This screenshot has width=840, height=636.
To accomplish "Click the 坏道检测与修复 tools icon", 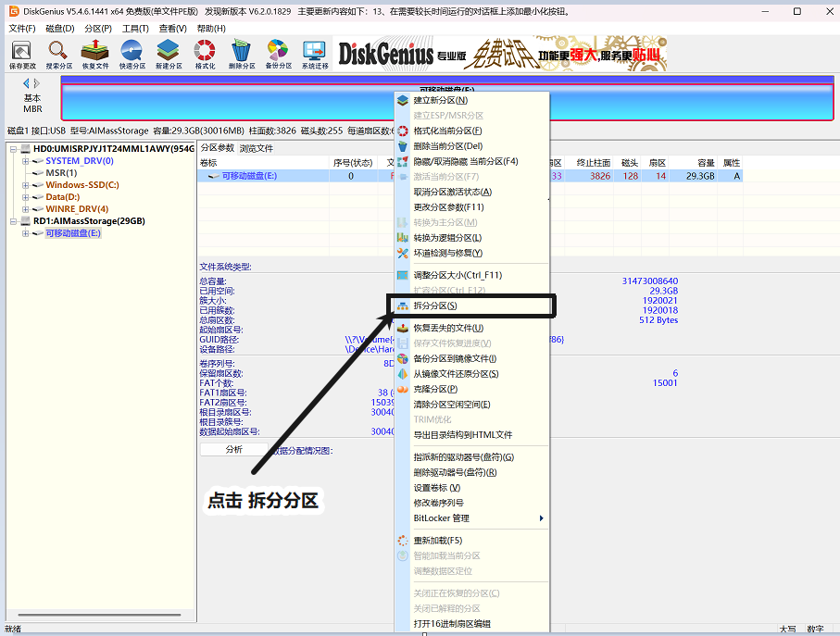I will (402, 253).
